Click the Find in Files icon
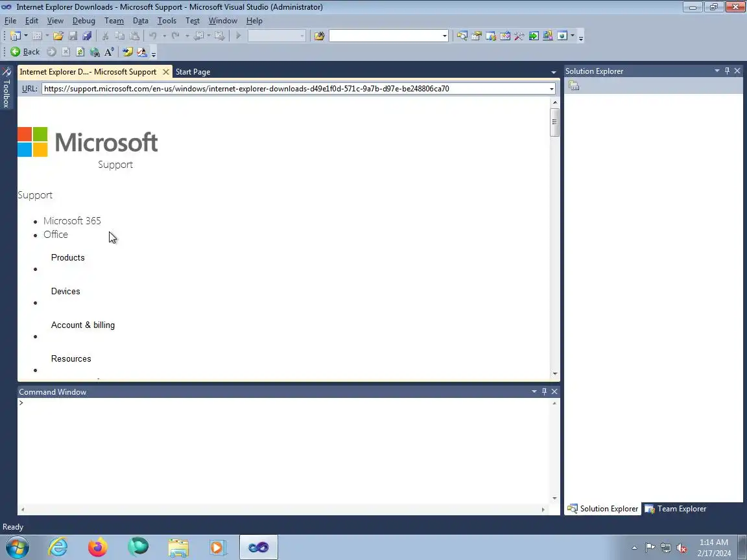 pyautogui.click(x=319, y=36)
